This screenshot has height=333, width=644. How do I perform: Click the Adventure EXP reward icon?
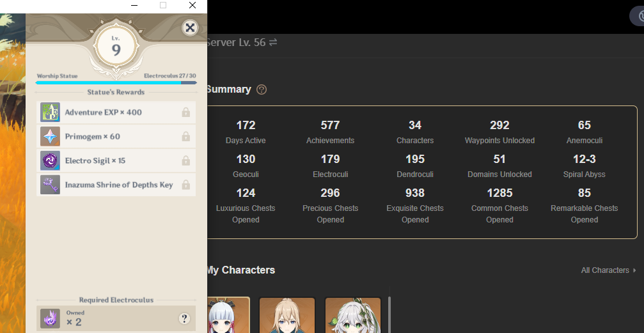(50, 112)
